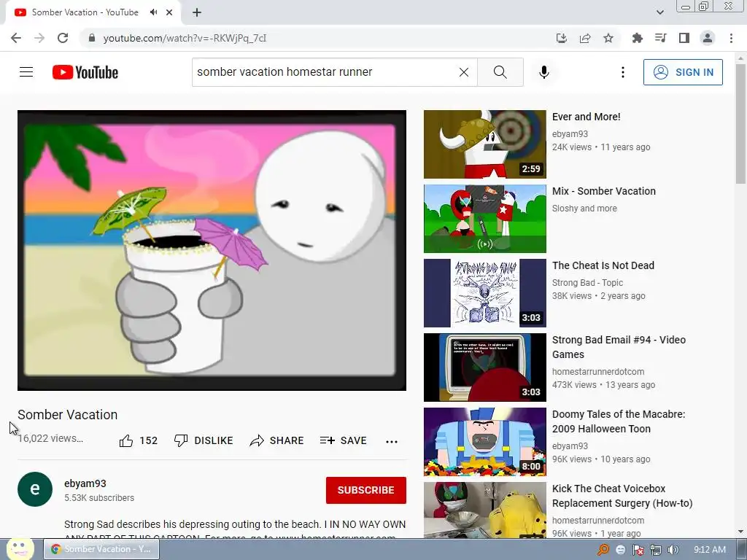Go back with browser back arrow
Screen dimensions: 747x560
(16, 38)
